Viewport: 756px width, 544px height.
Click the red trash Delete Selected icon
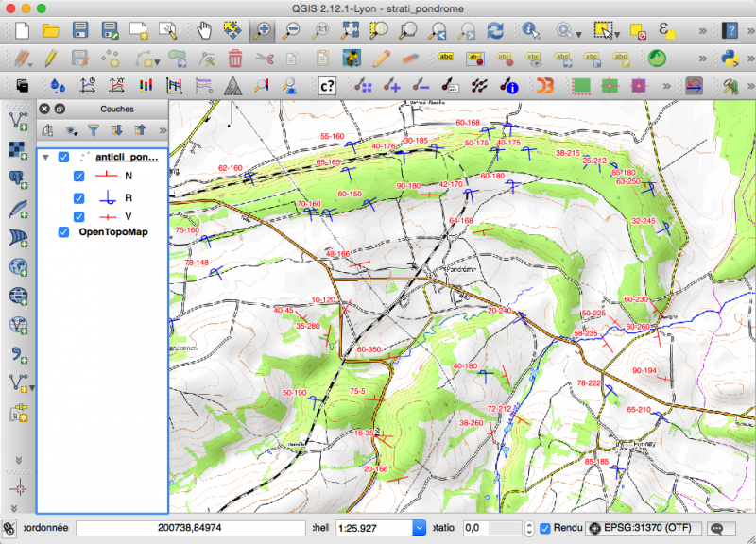tap(235, 59)
